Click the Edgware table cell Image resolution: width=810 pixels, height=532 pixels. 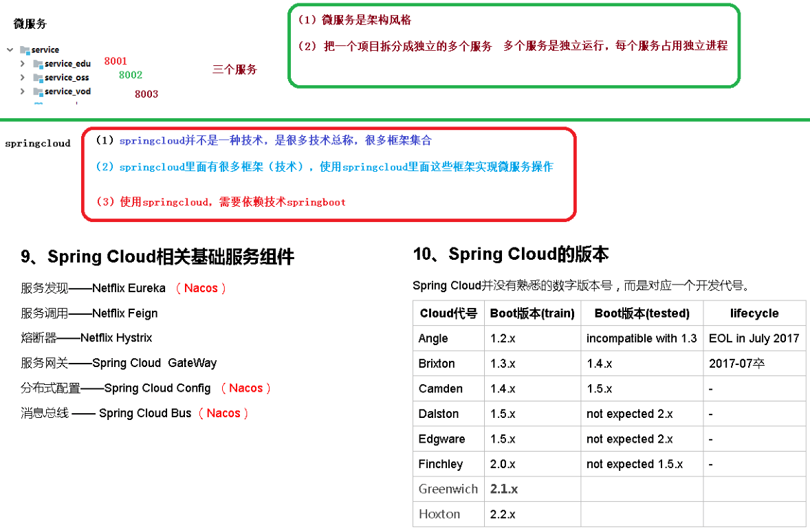(448, 439)
